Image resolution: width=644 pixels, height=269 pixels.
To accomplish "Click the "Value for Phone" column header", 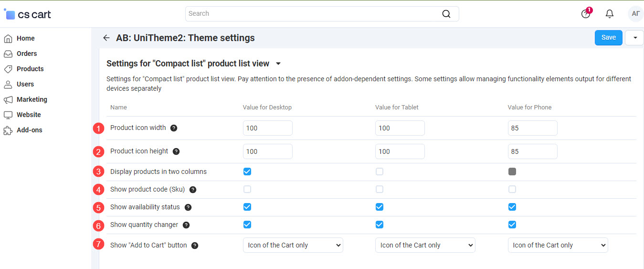I will (530, 108).
